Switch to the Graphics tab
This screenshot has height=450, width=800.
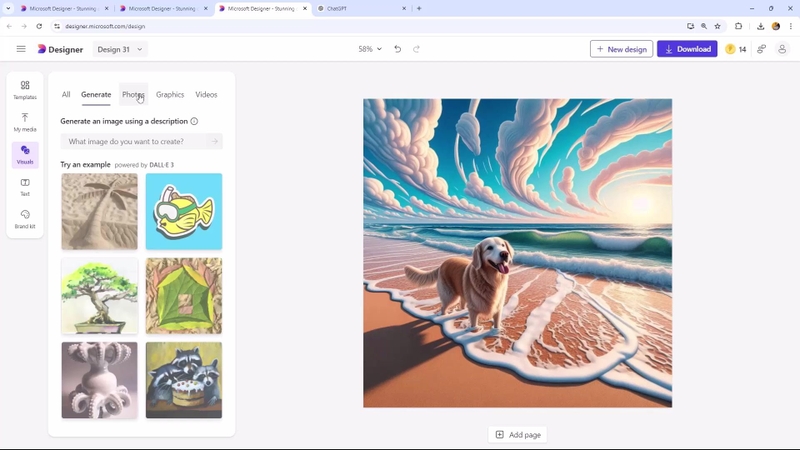(170, 94)
